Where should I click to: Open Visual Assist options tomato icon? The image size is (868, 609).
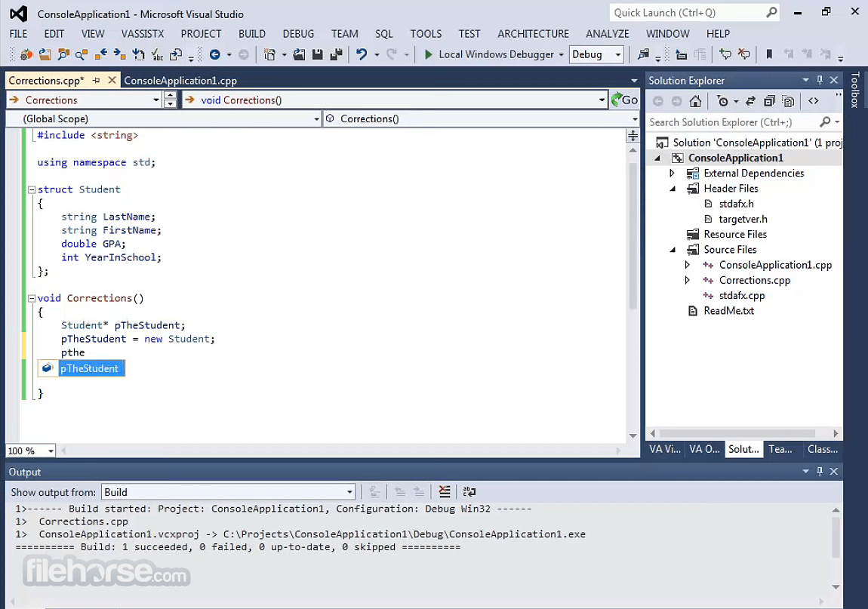click(26, 54)
